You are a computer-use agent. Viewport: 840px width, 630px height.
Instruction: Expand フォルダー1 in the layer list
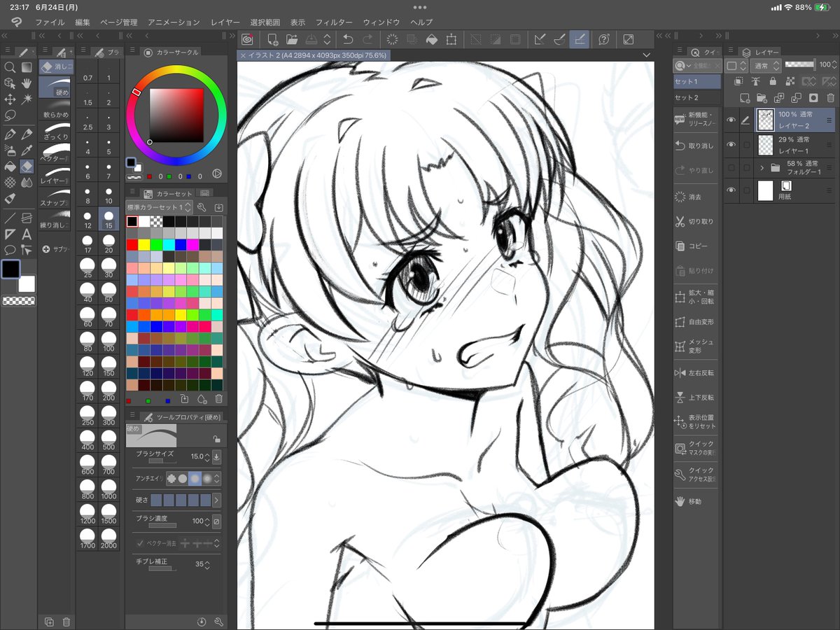tap(763, 168)
